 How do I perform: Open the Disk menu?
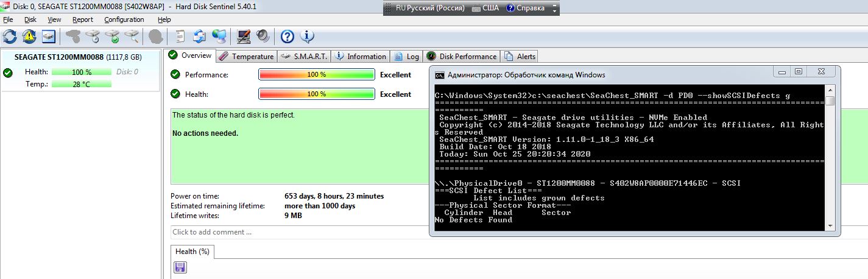pyautogui.click(x=30, y=19)
